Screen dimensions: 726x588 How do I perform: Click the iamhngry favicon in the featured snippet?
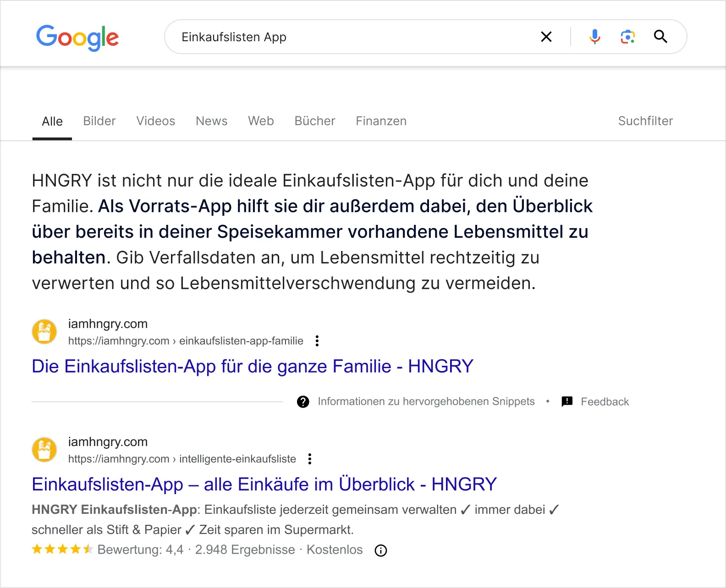click(44, 332)
